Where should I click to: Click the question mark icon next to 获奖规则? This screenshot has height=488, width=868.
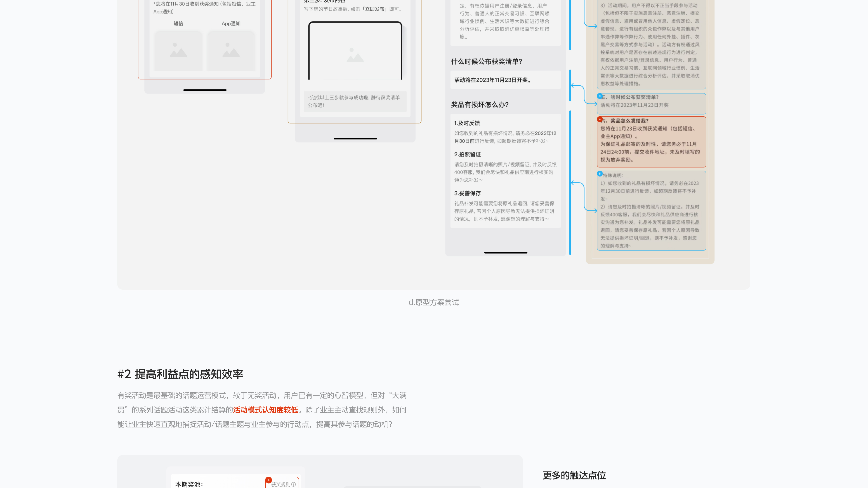point(293,484)
